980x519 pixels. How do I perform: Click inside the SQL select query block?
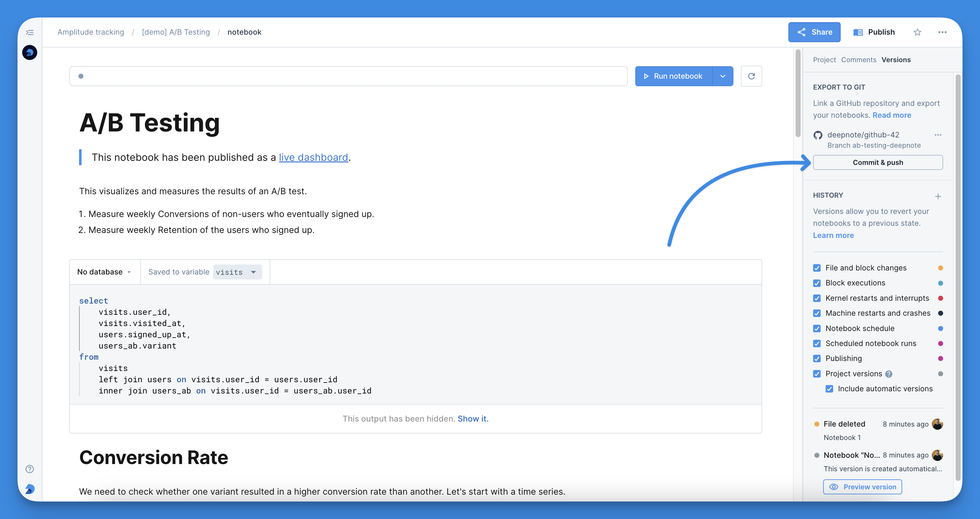pos(415,344)
